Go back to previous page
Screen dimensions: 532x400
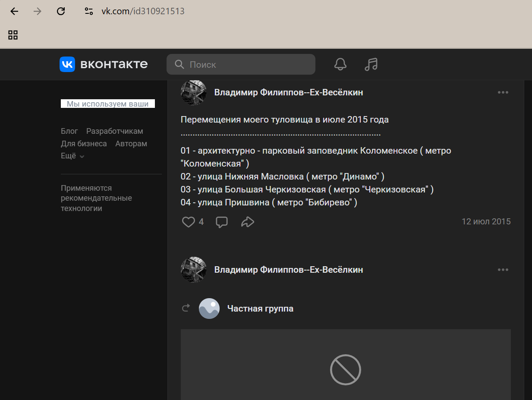coord(14,11)
